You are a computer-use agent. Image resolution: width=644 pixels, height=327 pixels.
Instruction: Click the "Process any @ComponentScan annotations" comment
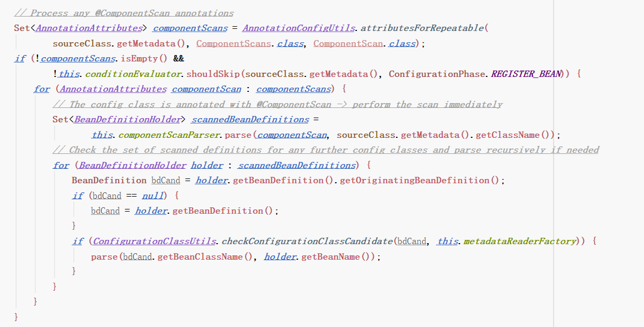pos(124,13)
